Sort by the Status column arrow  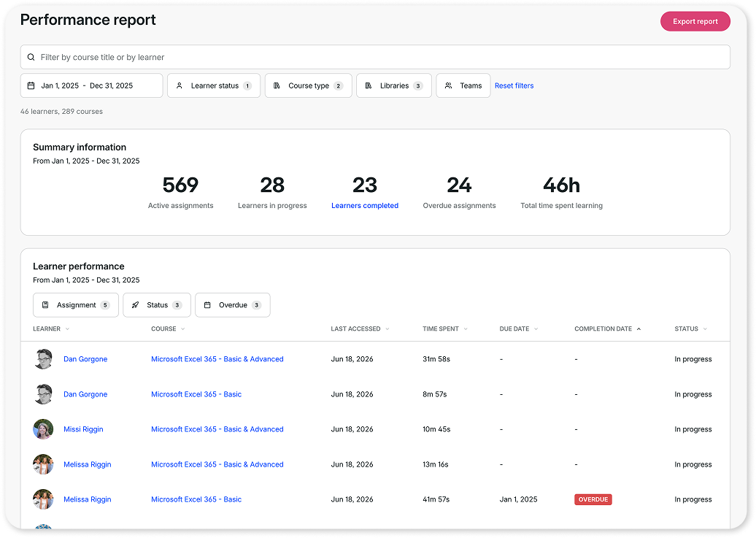pos(705,328)
